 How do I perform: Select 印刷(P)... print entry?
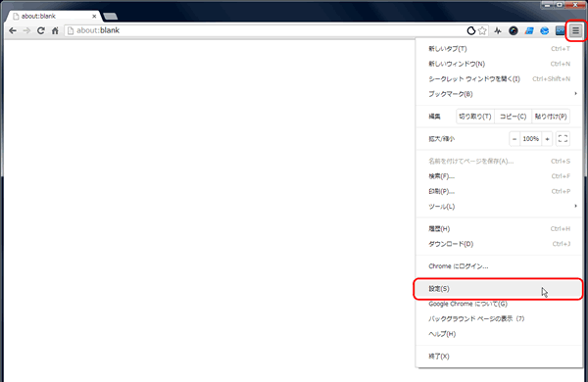[x=499, y=191]
